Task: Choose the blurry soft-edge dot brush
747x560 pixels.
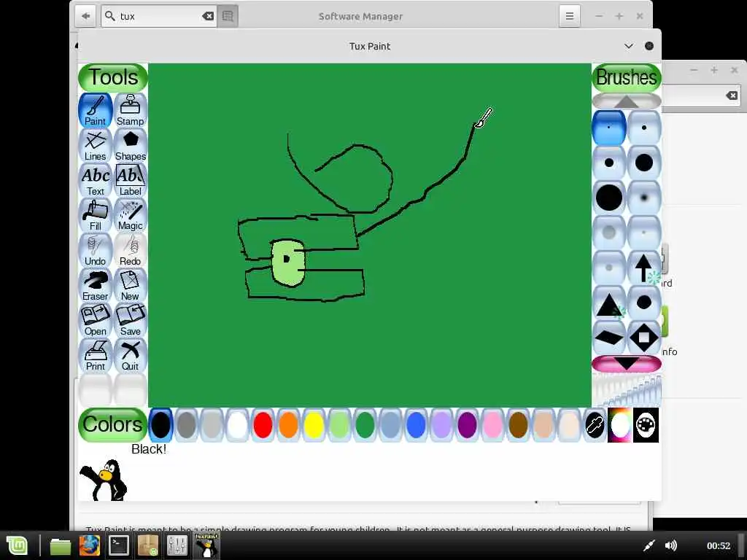Action: click(x=644, y=198)
